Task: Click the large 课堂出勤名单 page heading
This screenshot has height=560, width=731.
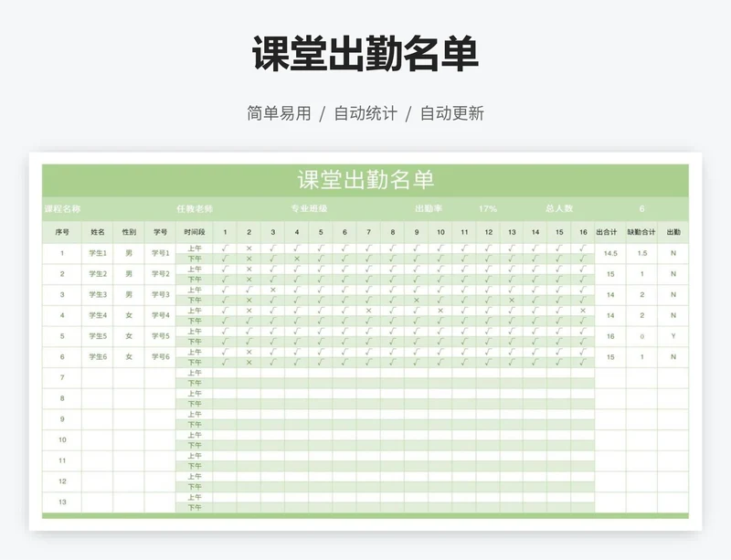Action: (x=365, y=55)
